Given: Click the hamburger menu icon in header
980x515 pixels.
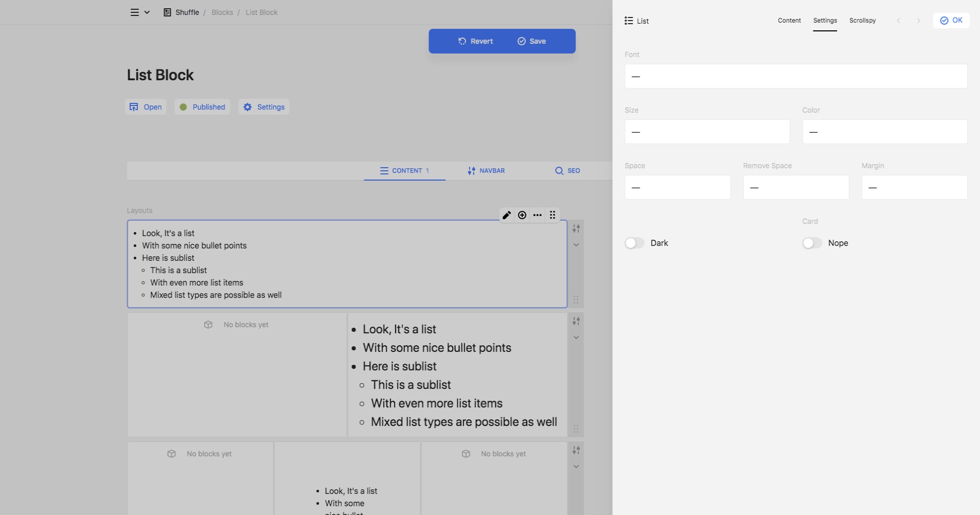Looking at the screenshot, I should [135, 12].
